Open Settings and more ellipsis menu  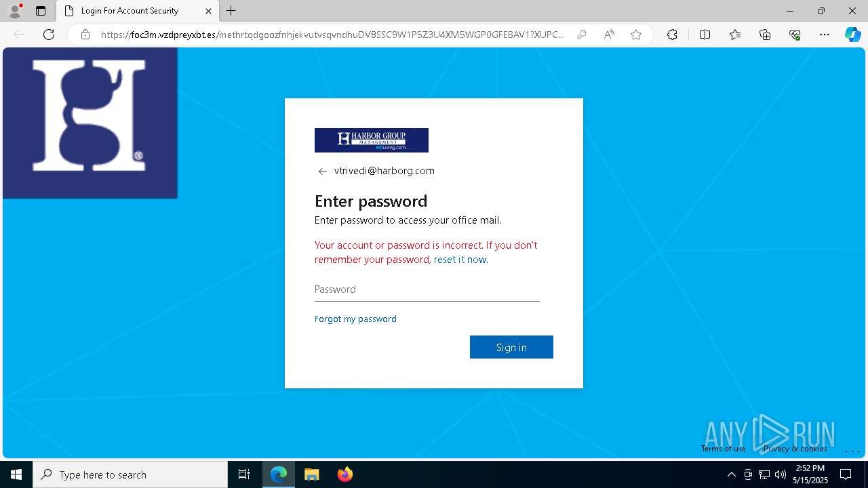pos(825,35)
